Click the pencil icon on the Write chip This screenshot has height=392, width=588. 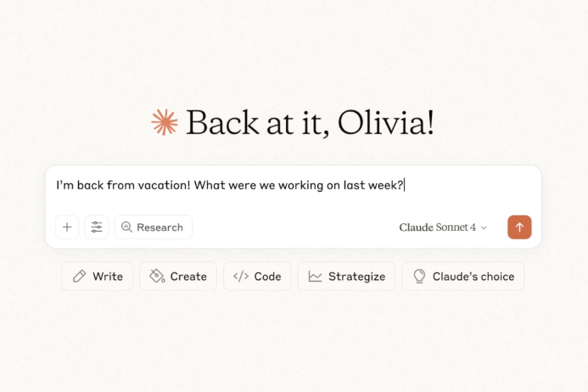(x=80, y=277)
